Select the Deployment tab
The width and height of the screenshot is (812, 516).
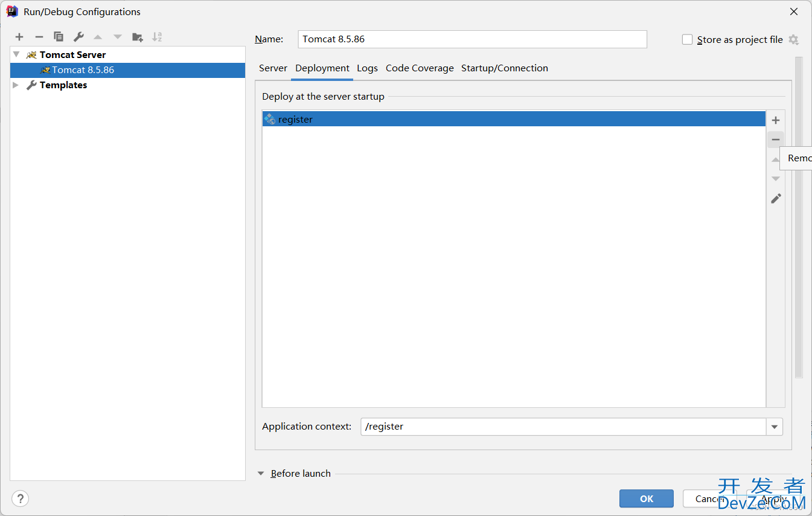point(322,68)
